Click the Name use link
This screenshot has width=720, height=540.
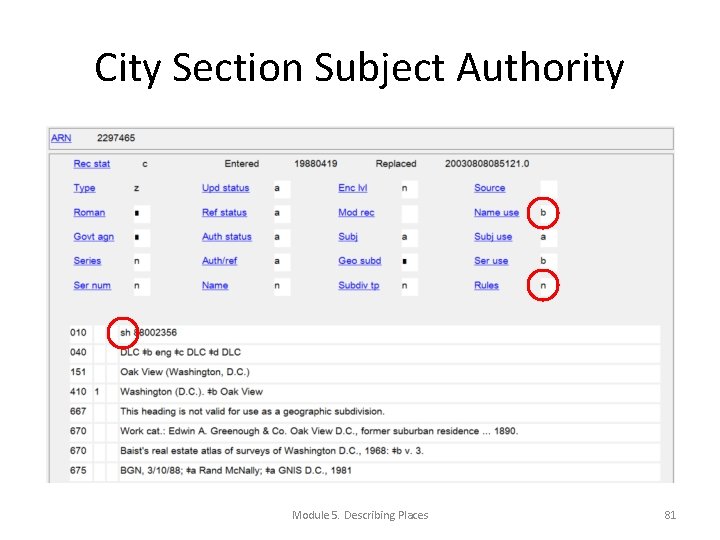pos(496,213)
